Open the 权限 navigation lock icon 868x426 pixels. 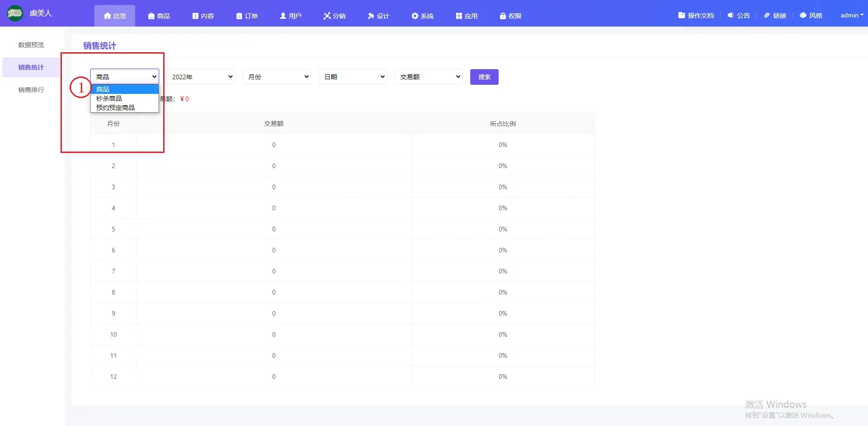point(503,16)
